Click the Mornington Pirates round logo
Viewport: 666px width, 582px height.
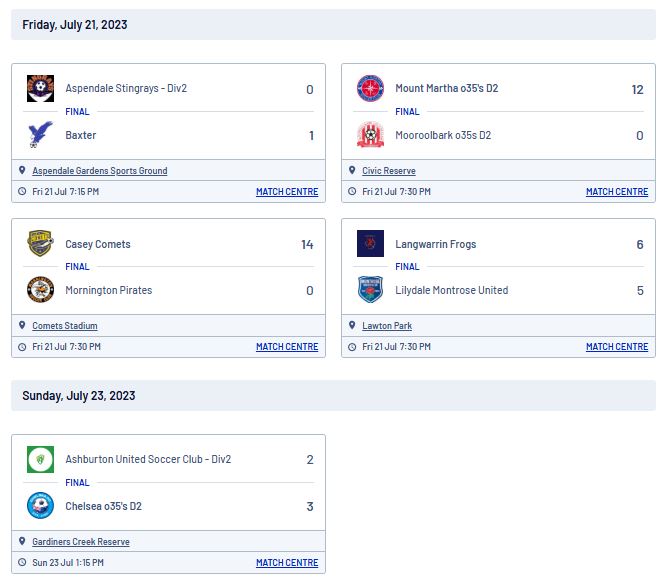pos(40,290)
